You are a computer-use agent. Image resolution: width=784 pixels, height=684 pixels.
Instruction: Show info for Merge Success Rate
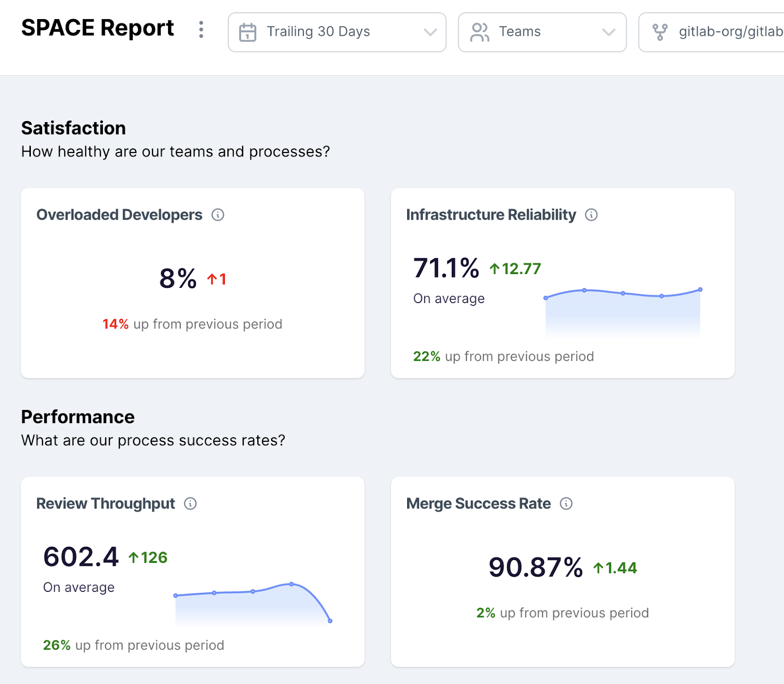coord(566,504)
